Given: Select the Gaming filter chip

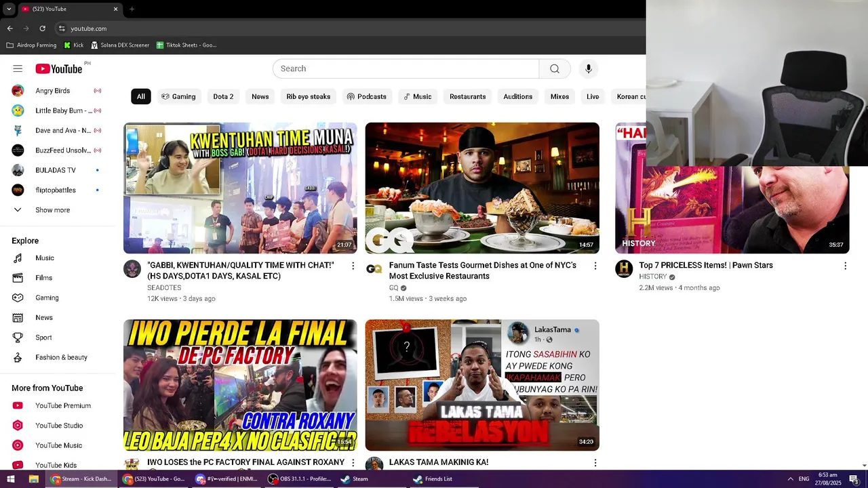Looking at the screenshot, I should 178,97.
